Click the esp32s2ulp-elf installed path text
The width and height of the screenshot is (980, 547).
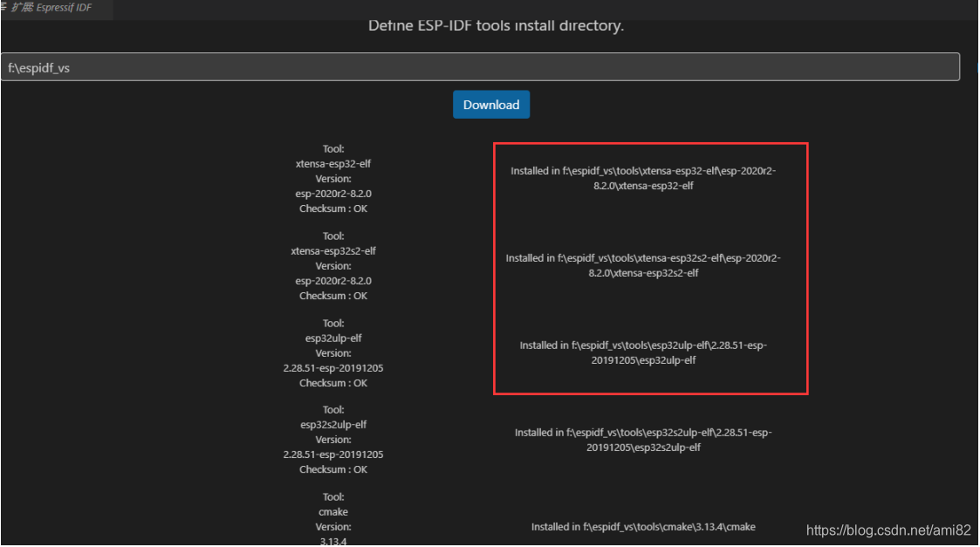(643, 440)
